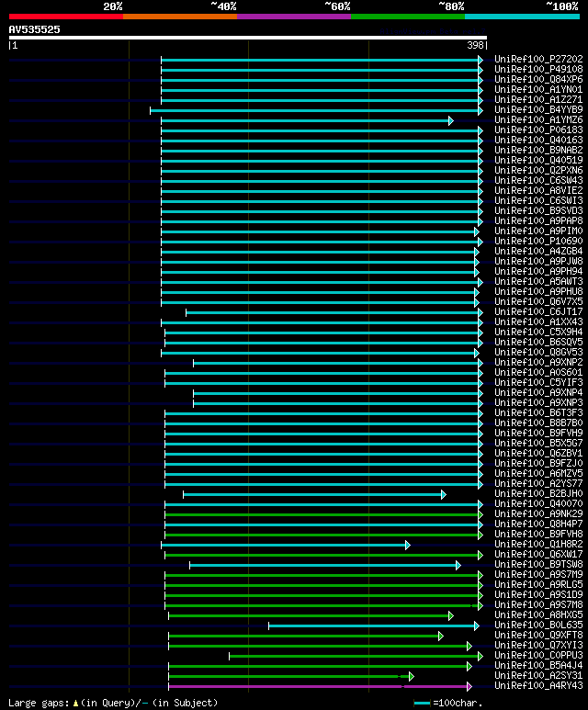Screen dimensions: 588x710
Task: Select the UniRef100_B9SVD3 label
Action: click(x=538, y=211)
